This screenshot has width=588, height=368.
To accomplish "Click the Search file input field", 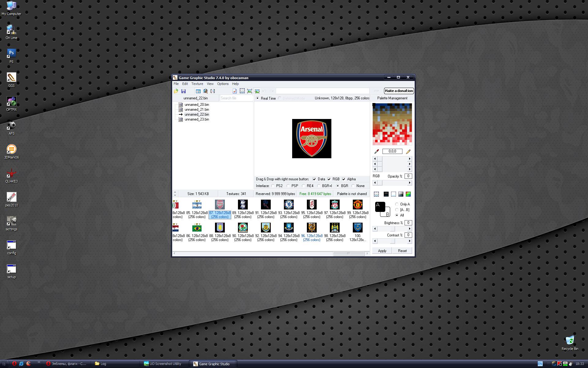I will (236, 98).
